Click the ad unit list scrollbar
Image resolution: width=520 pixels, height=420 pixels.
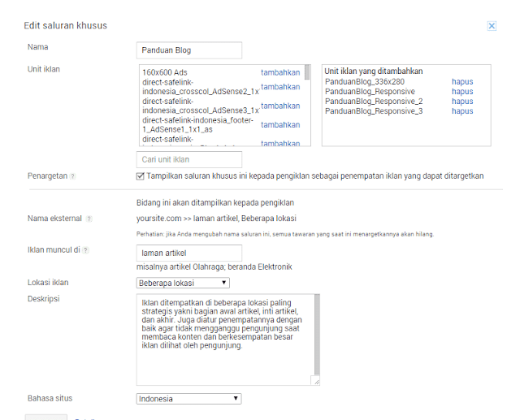point(307,106)
